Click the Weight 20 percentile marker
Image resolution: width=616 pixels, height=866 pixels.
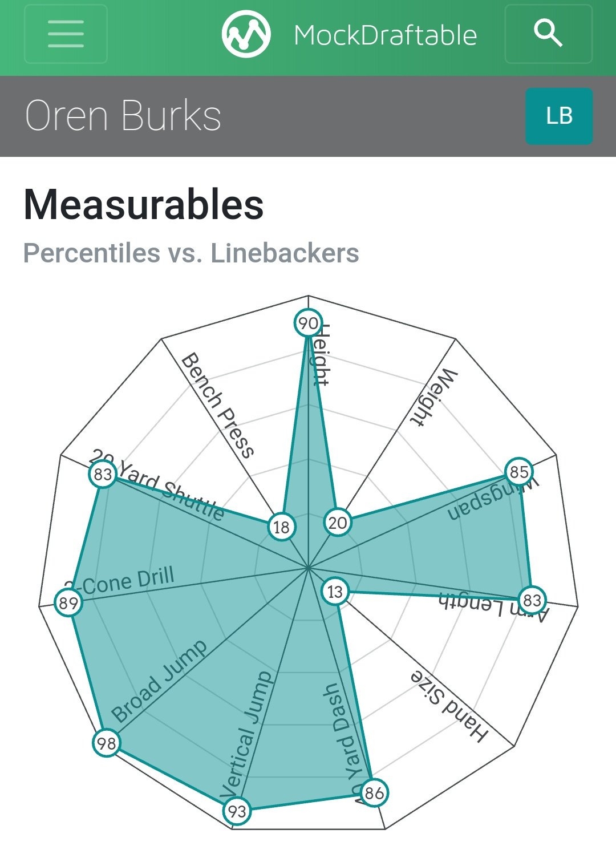click(338, 522)
